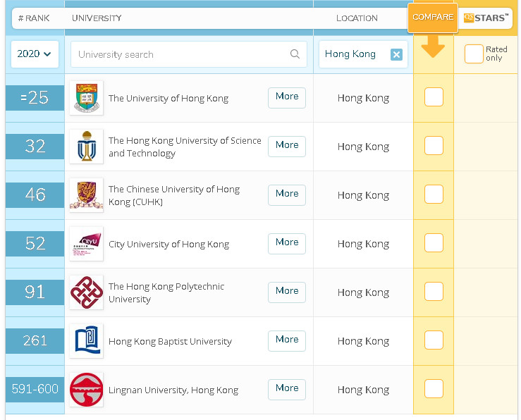Click Hong Kong location in Baptist University row
The image size is (521, 420).
pos(363,341)
